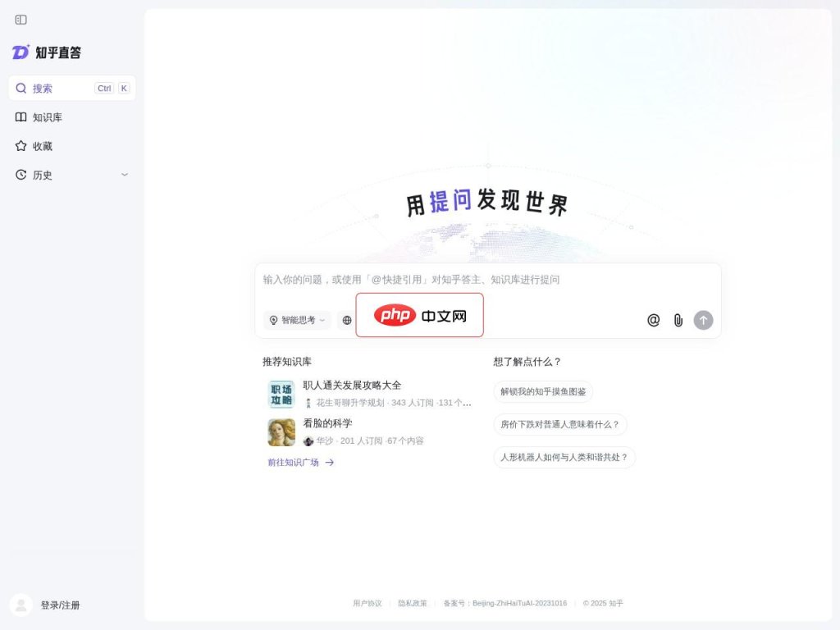This screenshot has width=840, height=630.
Task: Click 登录/注册 to sign in
Action: click(x=60, y=605)
